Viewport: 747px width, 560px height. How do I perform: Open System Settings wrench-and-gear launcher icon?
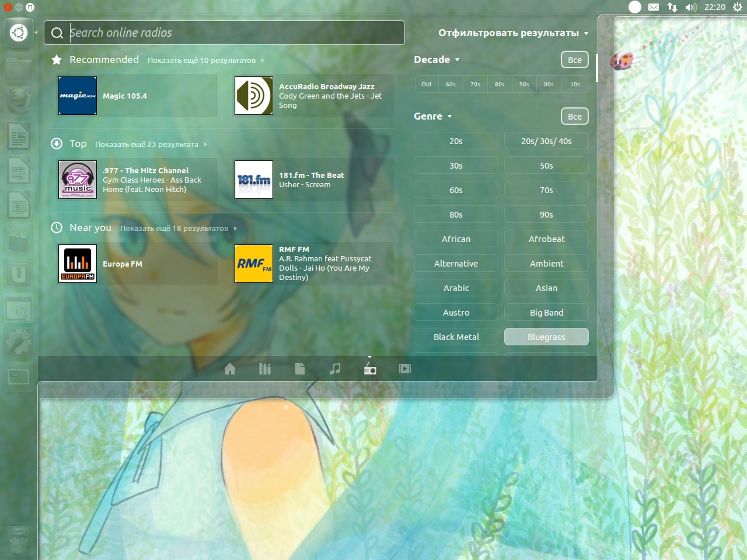pos(19,343)
